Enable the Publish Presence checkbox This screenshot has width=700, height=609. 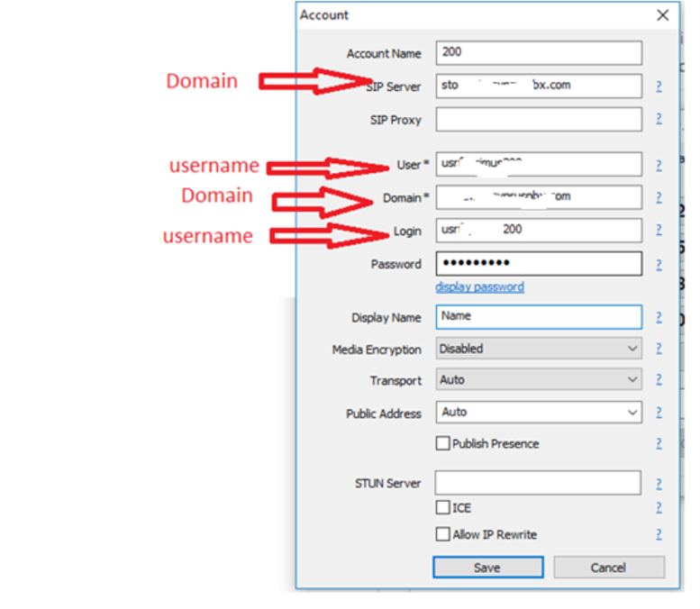coord(442,443)
